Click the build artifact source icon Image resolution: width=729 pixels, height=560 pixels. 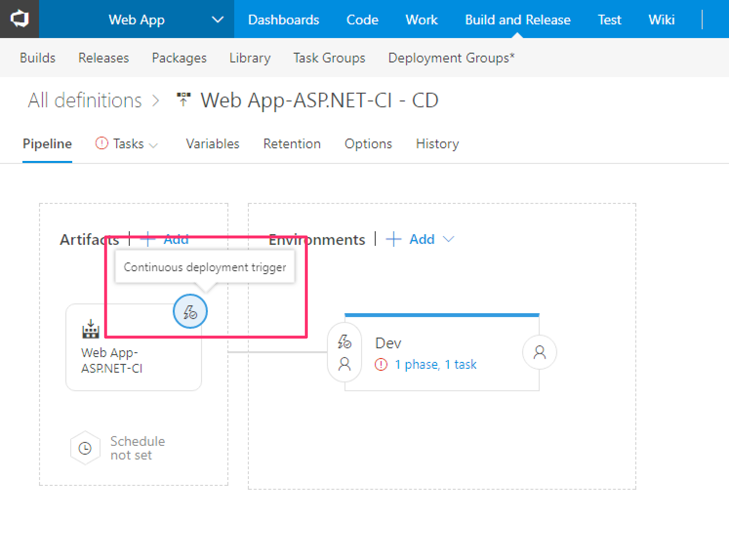point(91,329)
